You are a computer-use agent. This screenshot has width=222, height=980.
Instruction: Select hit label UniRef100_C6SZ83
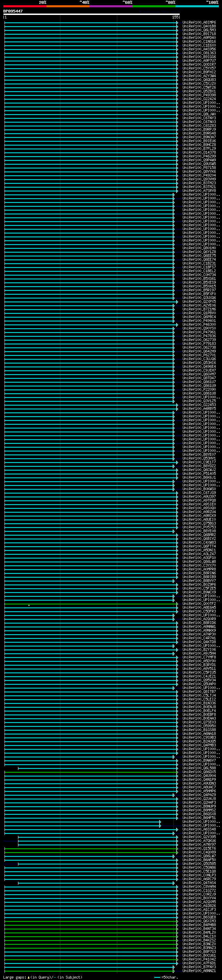click(x=199, y=125)
